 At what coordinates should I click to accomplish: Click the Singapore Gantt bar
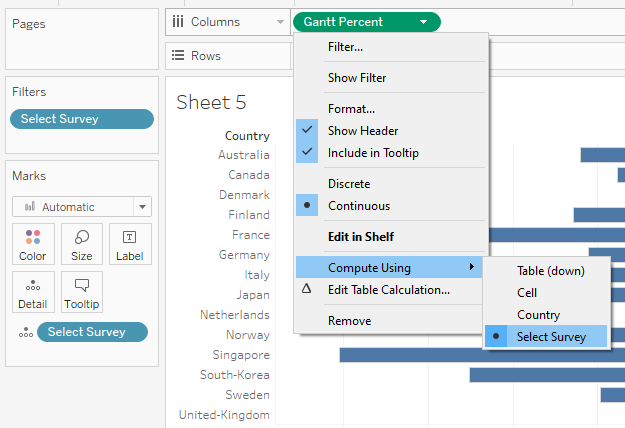pos(480,355)
